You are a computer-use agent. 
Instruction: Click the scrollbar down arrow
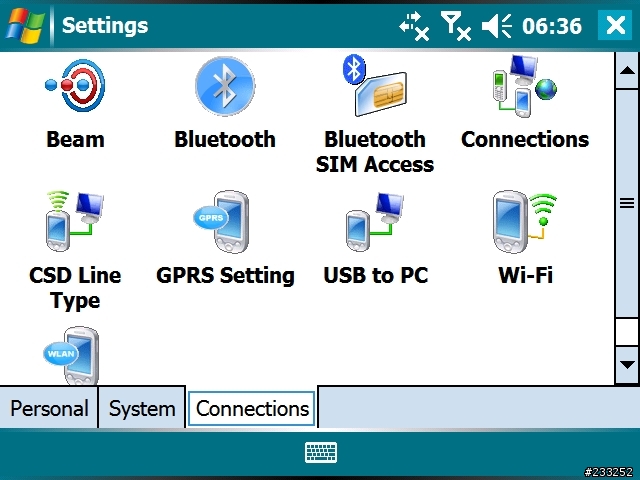pyautogui.click(x=627, y=364)
